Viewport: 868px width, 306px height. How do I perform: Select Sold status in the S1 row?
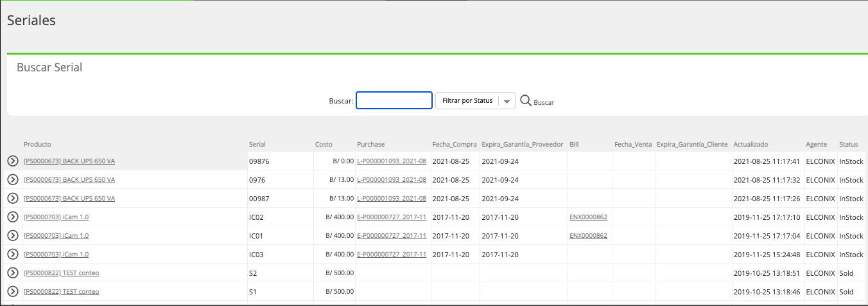coord(847,292)
